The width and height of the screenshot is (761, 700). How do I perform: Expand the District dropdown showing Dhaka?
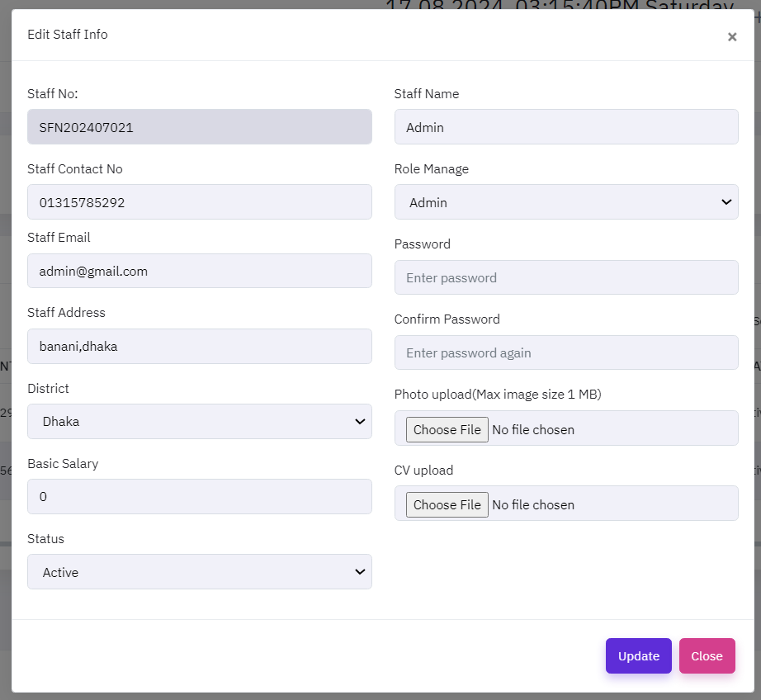pos(199,421)
